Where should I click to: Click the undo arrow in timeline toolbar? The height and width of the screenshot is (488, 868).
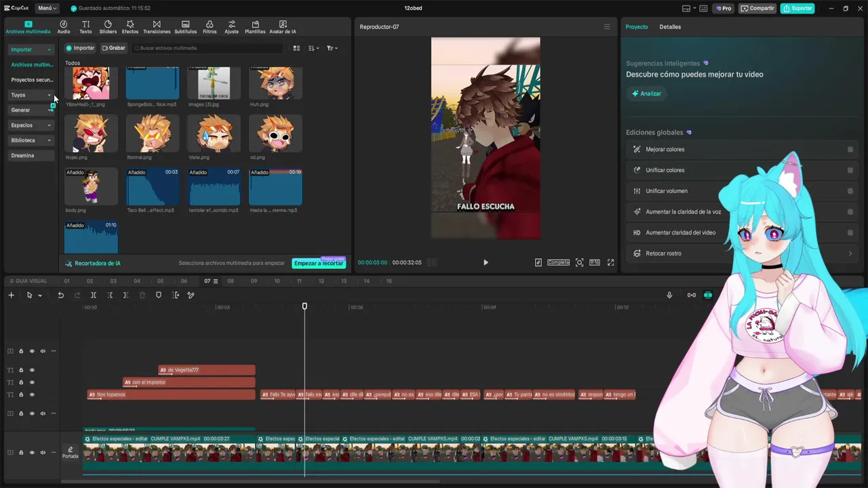click(60, 295)
